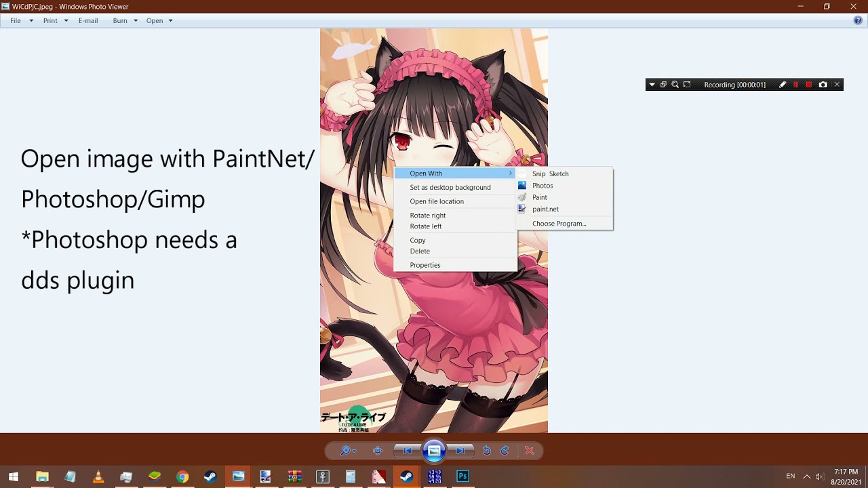Open WinRAR from taskbar
Screen dimensions: 868x488
(294, 476)
